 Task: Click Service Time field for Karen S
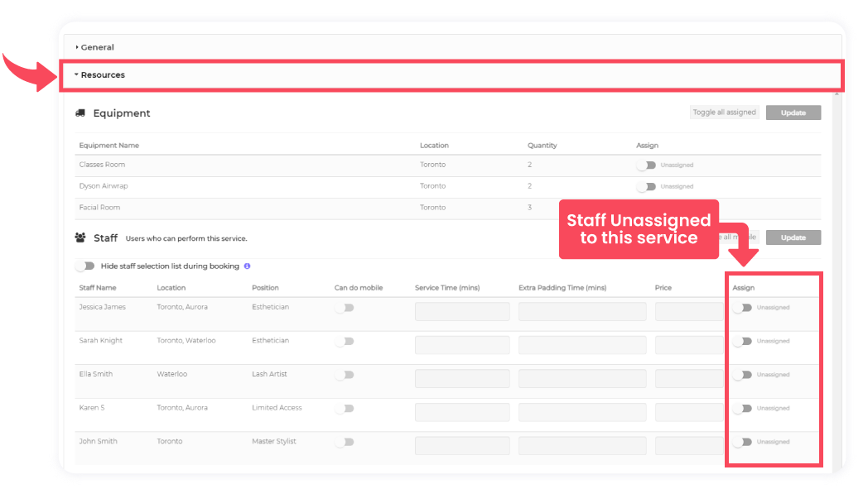(x=462, y=412)
